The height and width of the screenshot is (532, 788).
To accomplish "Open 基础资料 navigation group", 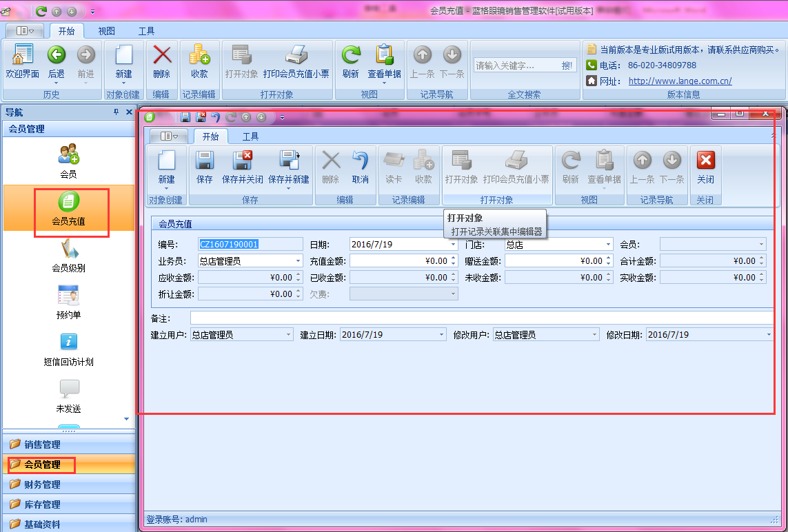I will (69, 524).
